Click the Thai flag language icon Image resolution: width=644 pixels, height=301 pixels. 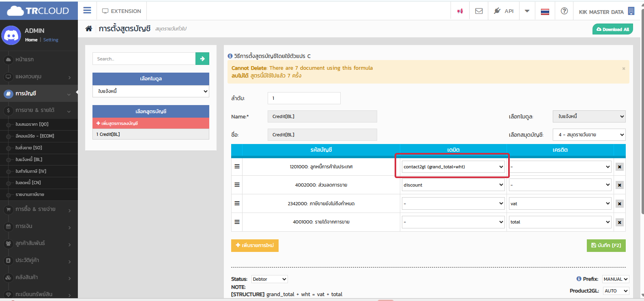[x=545, y=11]
